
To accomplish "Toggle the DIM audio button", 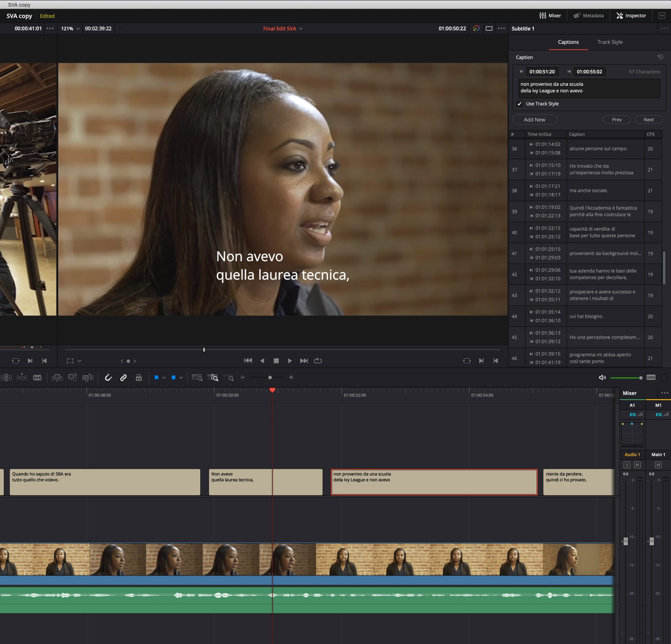I will click(x=650, y=377).
